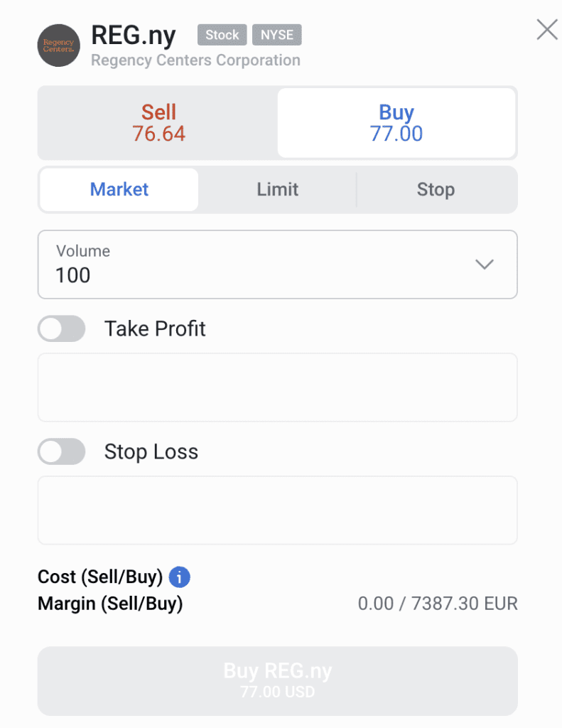
Task: Click the Regency Centers Corporation name
Action: 195,60
